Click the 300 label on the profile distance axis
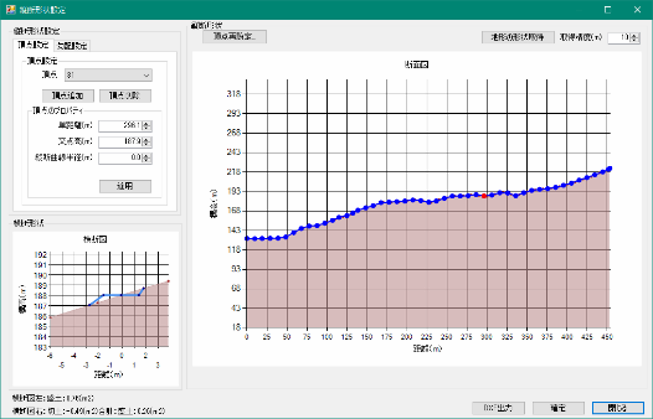The height and width of the screenshot is (419, 653). (486, 337)
